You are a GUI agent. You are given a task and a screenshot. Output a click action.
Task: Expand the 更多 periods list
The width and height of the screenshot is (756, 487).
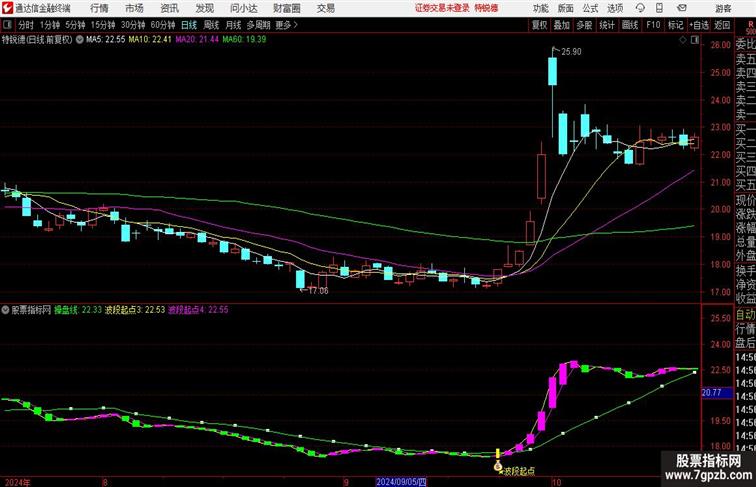(287, 25)
